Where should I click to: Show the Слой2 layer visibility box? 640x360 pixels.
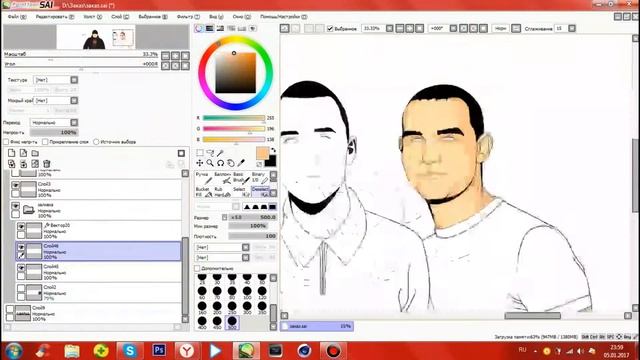pyautogui.click(x=21, y=289)
